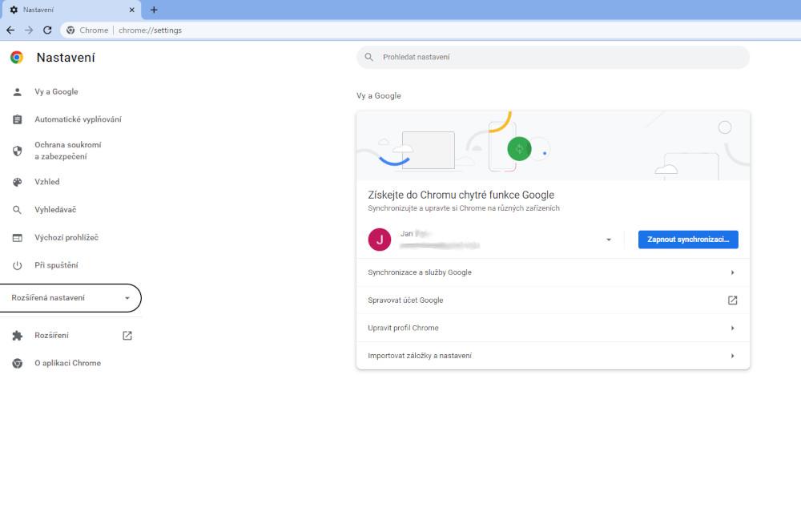The image size is (801, 532).
Task: Click the Nastavení page title
Action: [x=66, y=58]
